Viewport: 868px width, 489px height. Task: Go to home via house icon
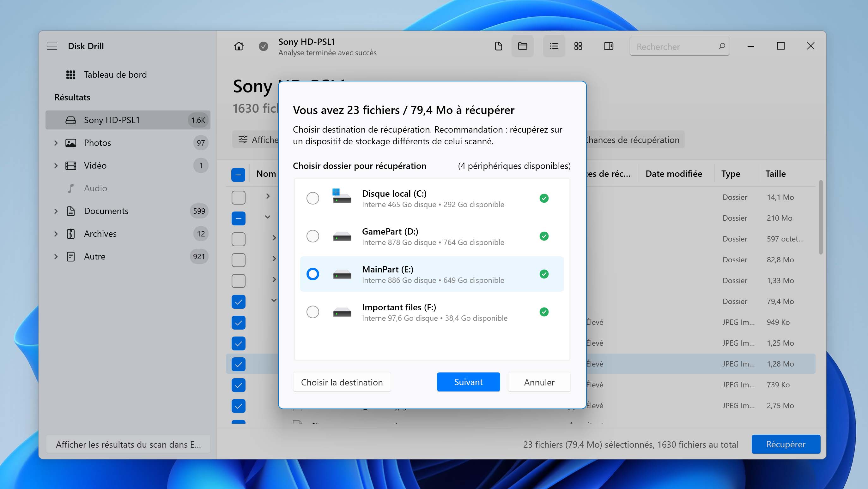[239, 46]
